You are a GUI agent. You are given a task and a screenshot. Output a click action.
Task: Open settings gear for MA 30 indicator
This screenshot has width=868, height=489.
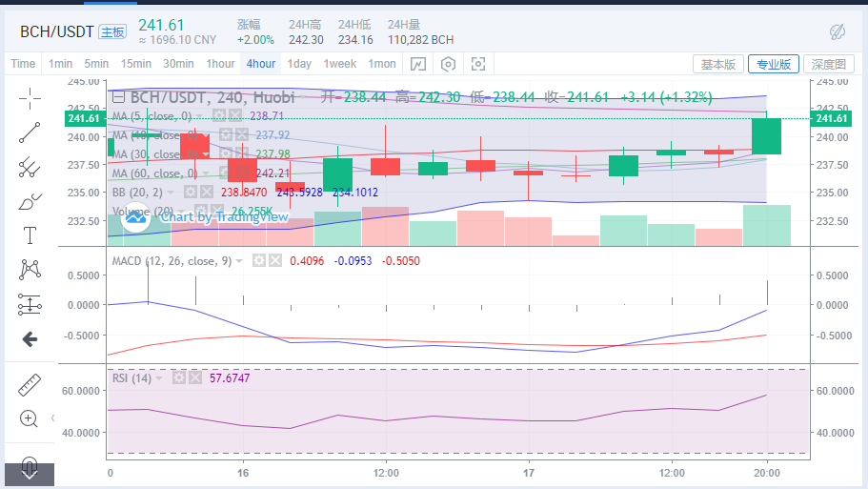pos(225,153)
